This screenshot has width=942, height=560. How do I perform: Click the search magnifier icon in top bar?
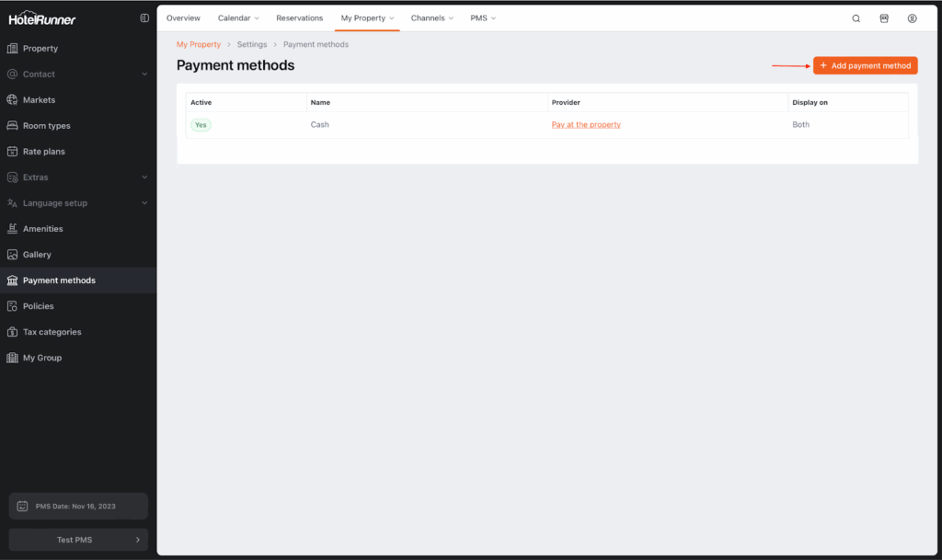(856, 18)
